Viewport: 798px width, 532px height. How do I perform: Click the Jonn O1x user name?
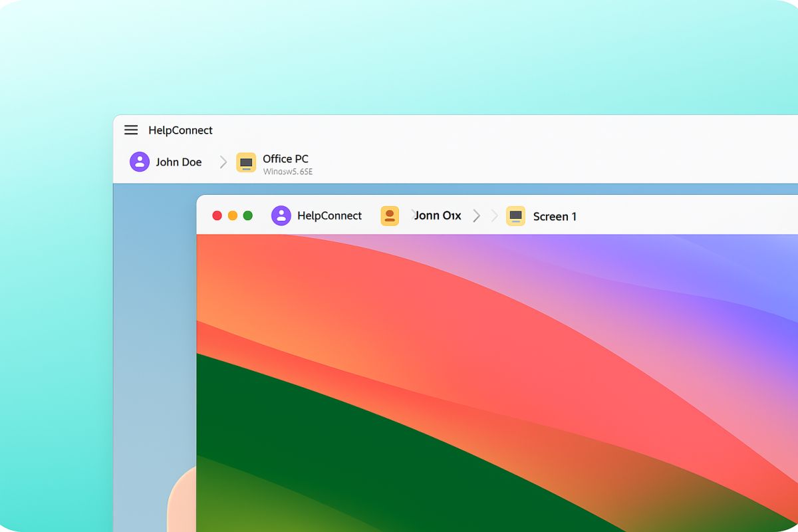point(438,215)
